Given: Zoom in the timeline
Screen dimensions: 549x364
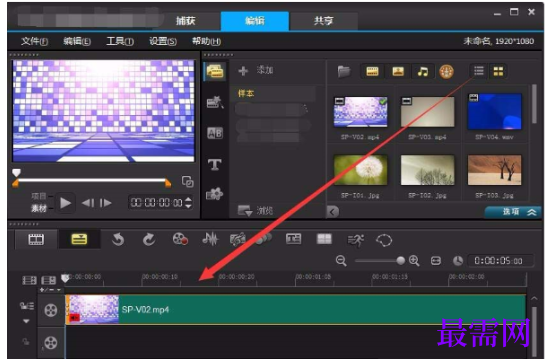Looking at the screenshot, I should point(414,261).
